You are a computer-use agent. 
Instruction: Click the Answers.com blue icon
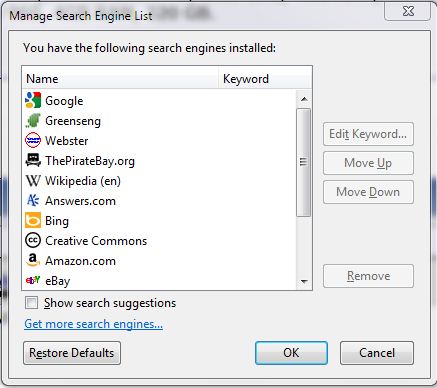tap(33, 200)
